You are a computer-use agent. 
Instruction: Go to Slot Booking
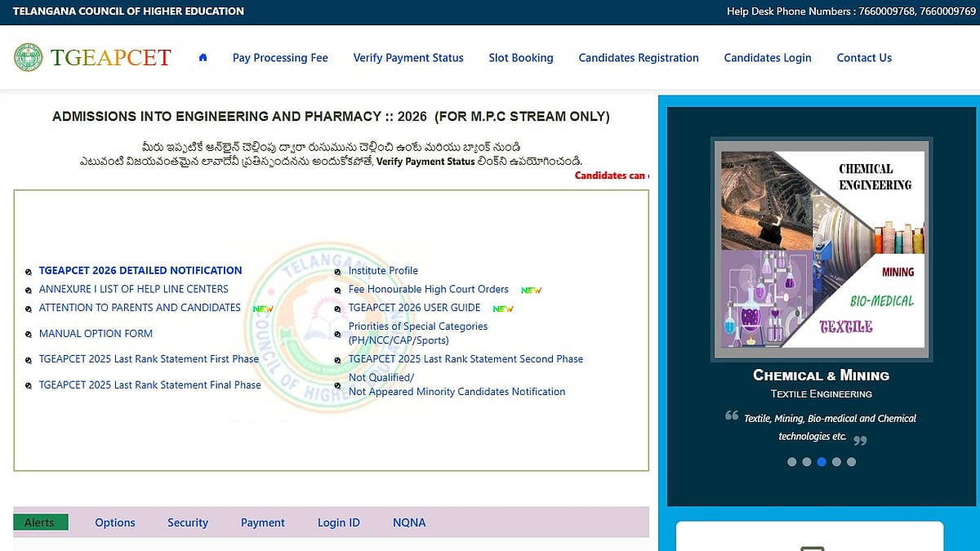(x=521, y=58)
